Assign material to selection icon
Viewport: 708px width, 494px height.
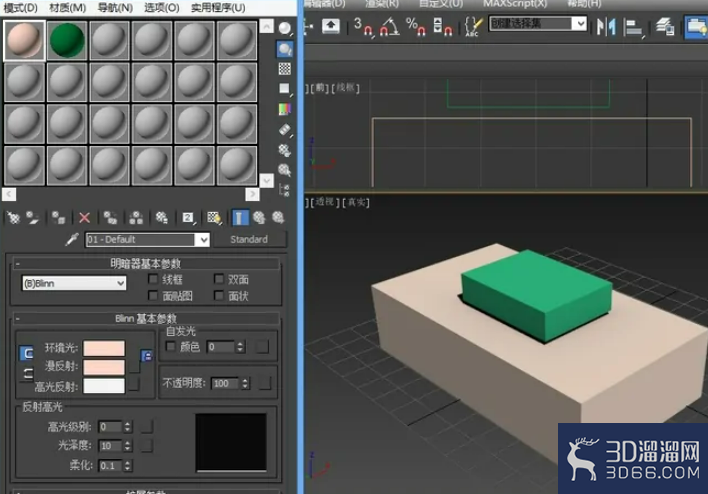(58, 218)
